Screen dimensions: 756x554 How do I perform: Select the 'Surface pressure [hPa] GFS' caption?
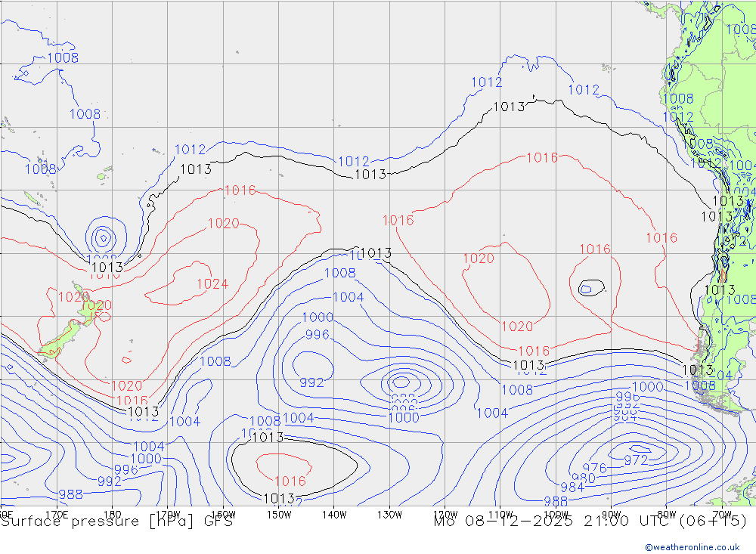tap(116, 522)
